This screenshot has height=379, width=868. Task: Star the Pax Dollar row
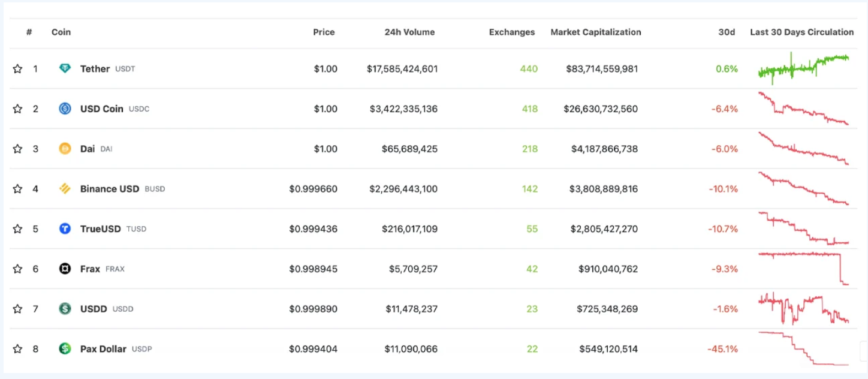point(17,349)
